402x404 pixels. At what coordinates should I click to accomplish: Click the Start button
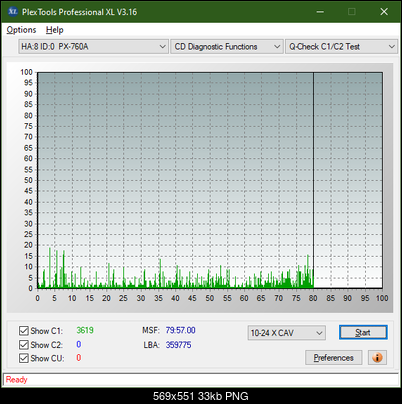click(363, 333)
